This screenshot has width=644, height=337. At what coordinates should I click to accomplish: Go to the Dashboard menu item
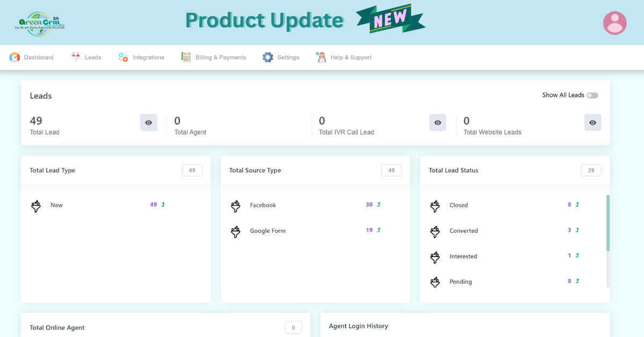point(39,57)
